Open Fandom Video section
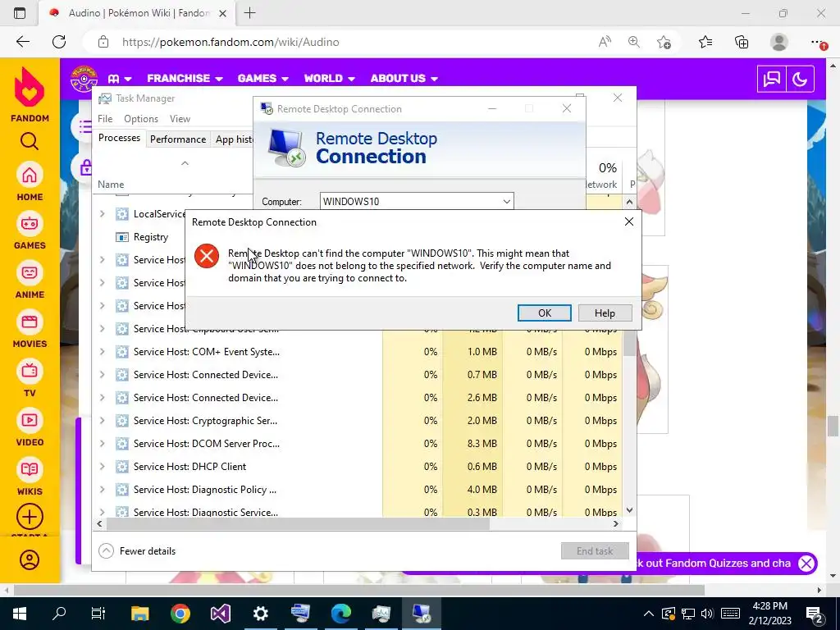The image size is (840, 630). [30, 427]
